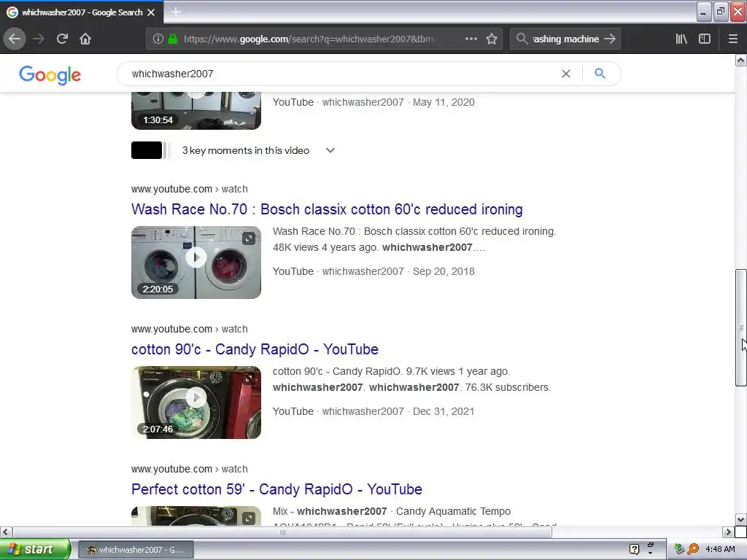This screenshot has height=560, width=747.
Task: Open cotton 90'c - Candy RapidO link
Action: [x=255, y=349]
